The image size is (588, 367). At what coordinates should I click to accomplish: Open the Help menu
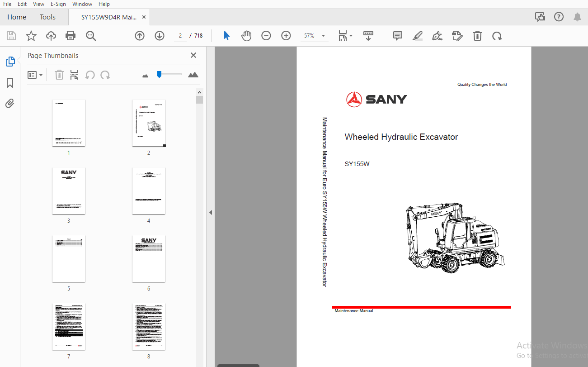click(104, 4)
